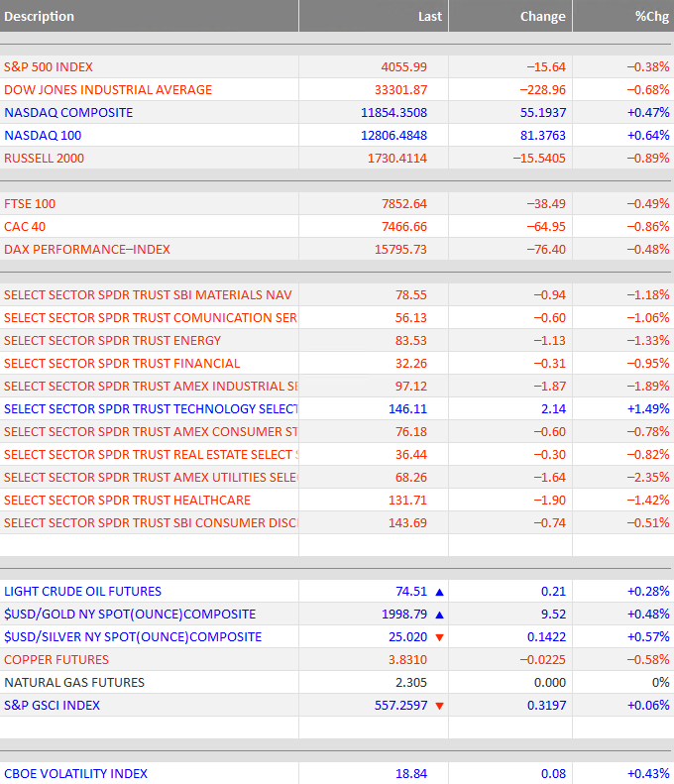This screenshot has height=784, width=674.
Task: Click CAC 40 change value -64.95
Action: click(546, 227)
